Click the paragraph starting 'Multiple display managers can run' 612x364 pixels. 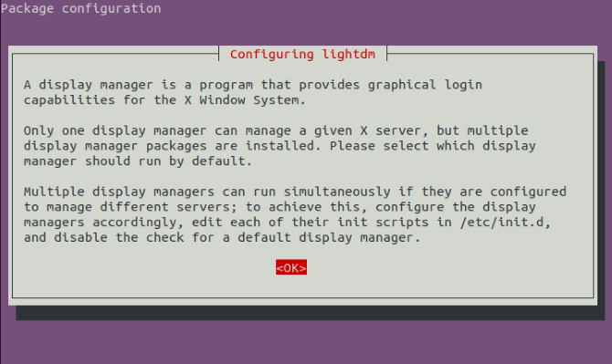tap(295, 214)
